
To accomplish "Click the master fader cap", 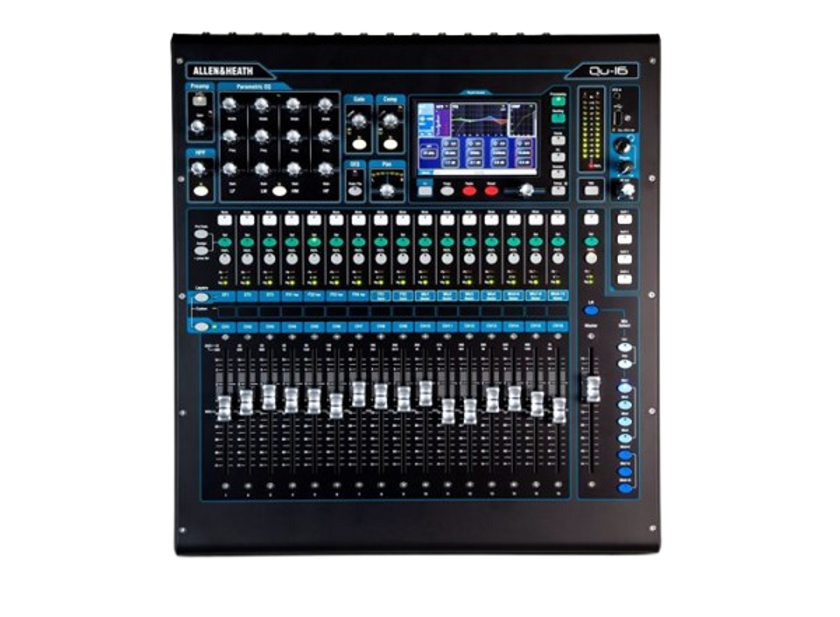I will (593, 388).
